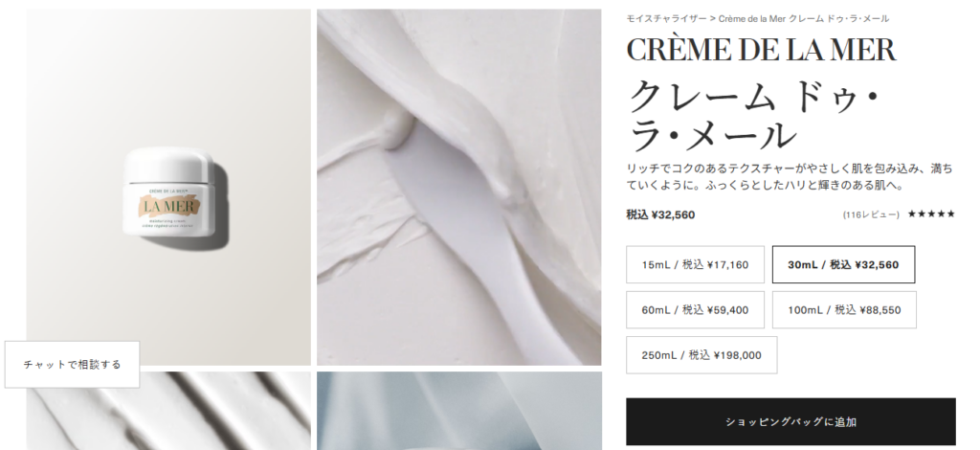Open chat via チャットで相談する button
The height and width of the screenshot is (450, 980).
[72, 365]
